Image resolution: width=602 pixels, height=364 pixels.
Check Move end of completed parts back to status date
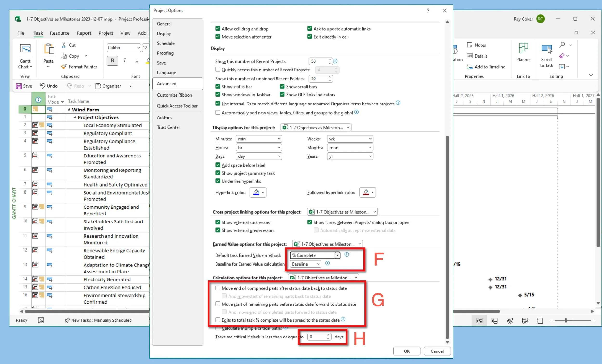point(217,288)
